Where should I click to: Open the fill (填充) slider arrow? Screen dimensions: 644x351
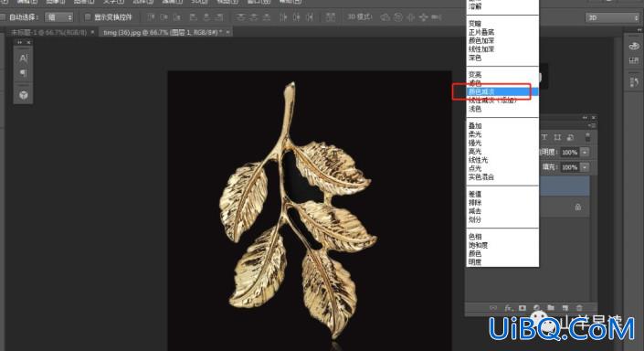point(585,167)
